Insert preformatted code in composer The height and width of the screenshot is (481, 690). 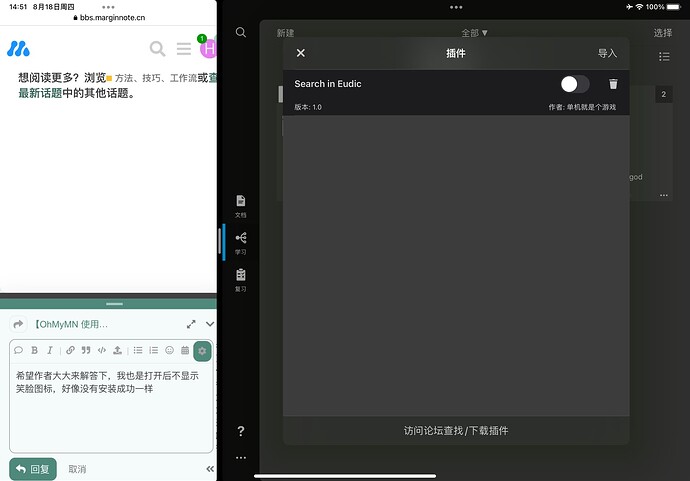pos(102,350)
